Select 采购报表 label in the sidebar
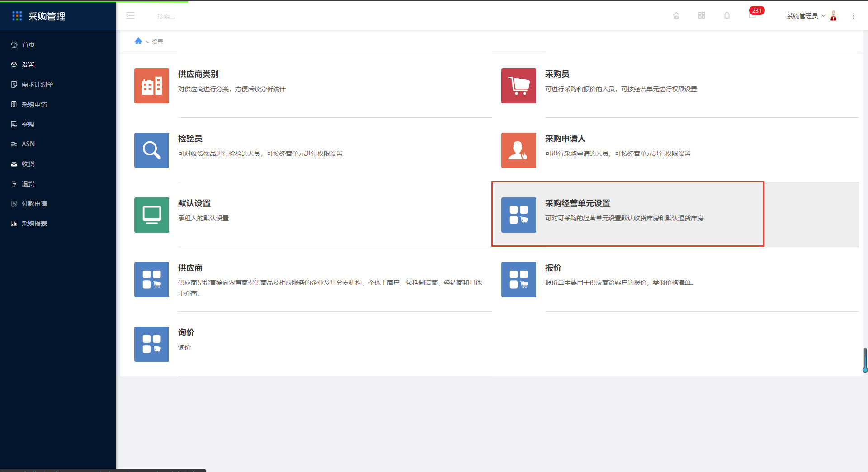The height and width of the screenshot is (472, 868). 34,224
